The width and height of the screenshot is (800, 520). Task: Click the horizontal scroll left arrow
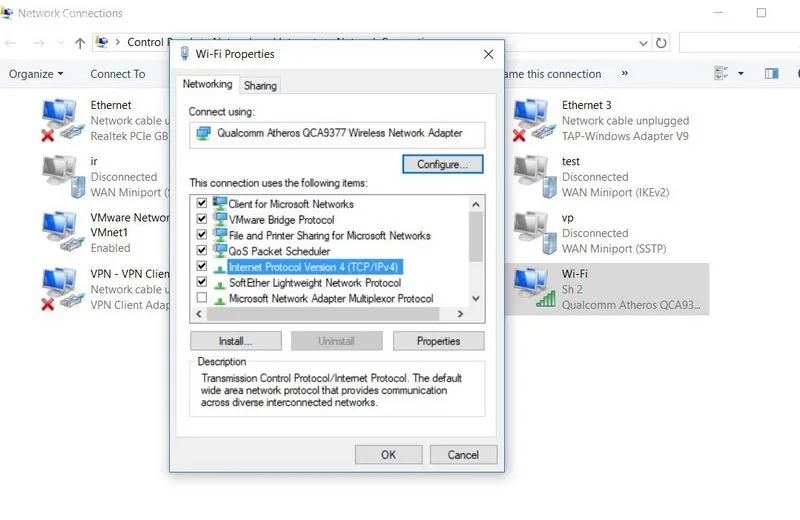tap(199, 314)
